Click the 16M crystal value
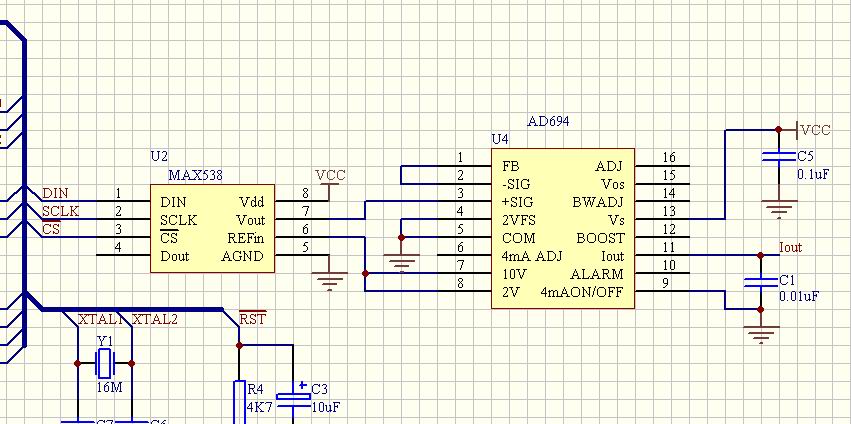 (109, 387)
